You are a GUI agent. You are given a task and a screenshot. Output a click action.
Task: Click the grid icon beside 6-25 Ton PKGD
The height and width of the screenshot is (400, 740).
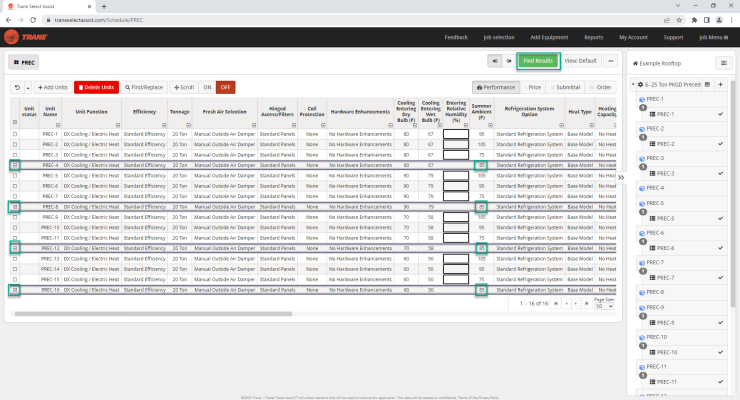707,84
